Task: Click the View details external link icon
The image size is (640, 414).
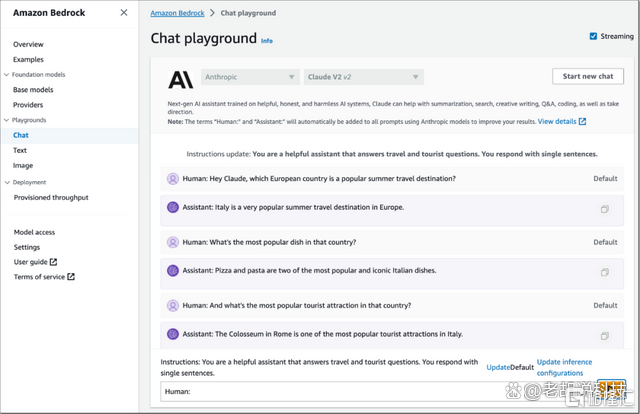Action: click(x=582, y=121)
